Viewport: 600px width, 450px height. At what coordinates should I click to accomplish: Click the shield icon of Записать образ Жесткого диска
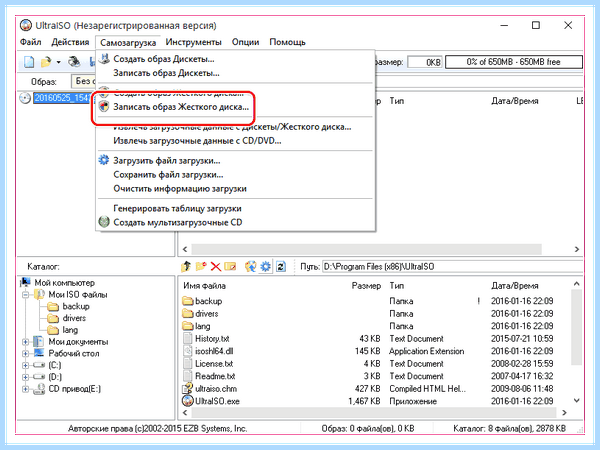tap(104, 106)
